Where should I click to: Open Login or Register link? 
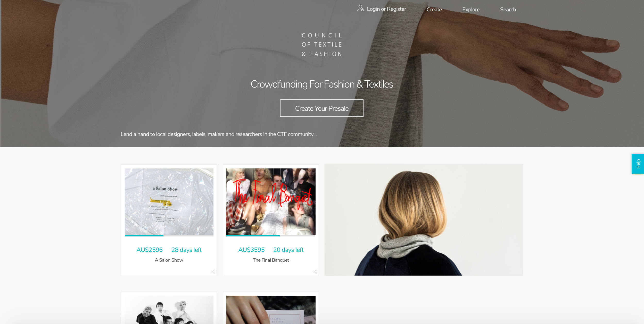(x=386, y=9)
